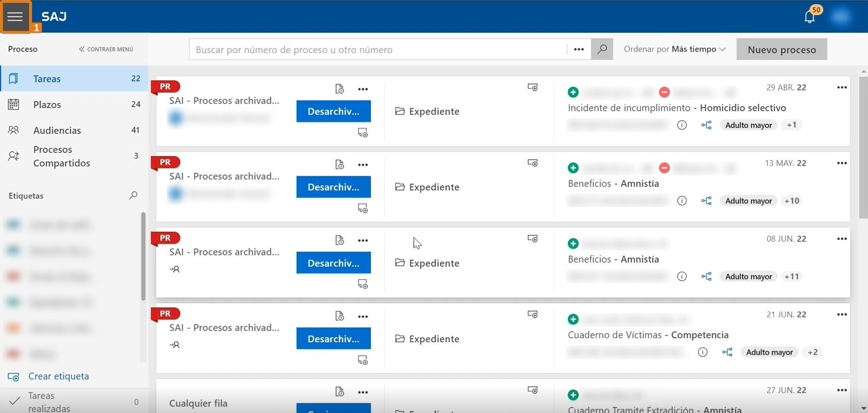Open document clock icon in 13 MAY. row
This screenshot has height=413, width=868.
(x=339, y=164)
